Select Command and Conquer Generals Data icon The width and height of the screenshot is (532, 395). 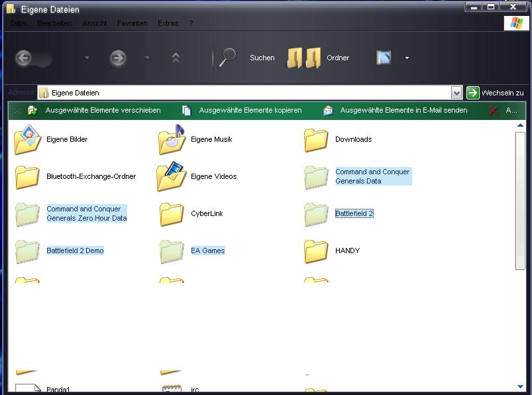tap(316, 177)
